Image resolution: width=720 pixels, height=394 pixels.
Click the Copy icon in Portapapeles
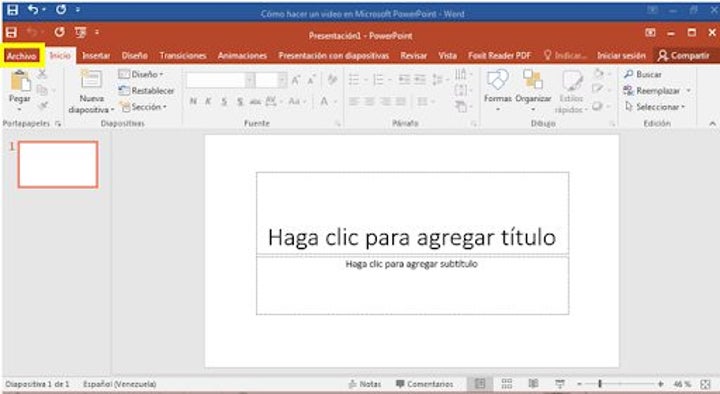pyautogui.click(x=42, y=90)
